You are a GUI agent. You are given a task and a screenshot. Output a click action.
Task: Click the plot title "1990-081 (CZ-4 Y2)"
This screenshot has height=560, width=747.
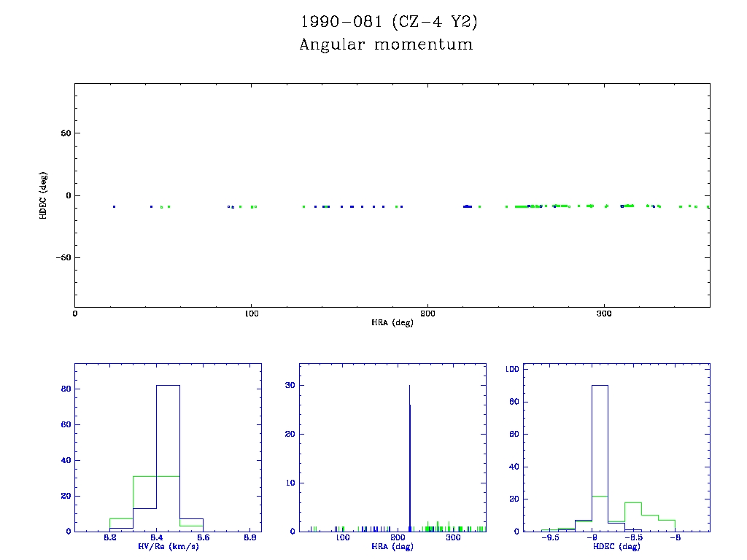tap(389, 22)
